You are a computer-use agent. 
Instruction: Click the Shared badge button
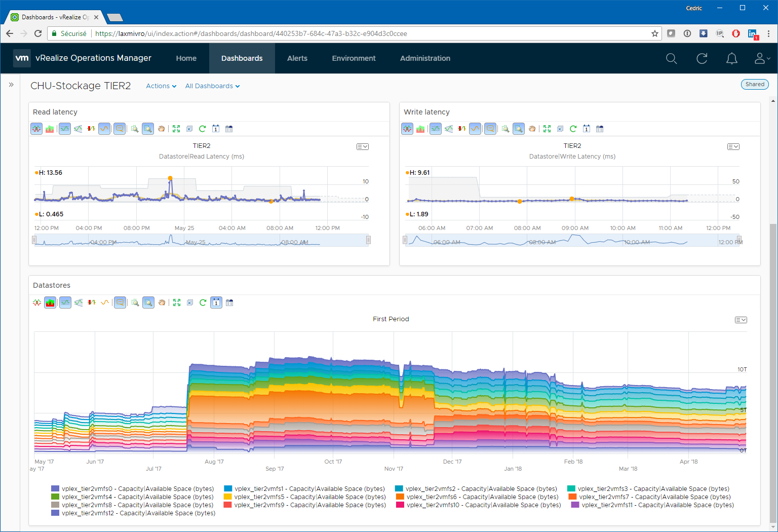[x=754, y=85]
